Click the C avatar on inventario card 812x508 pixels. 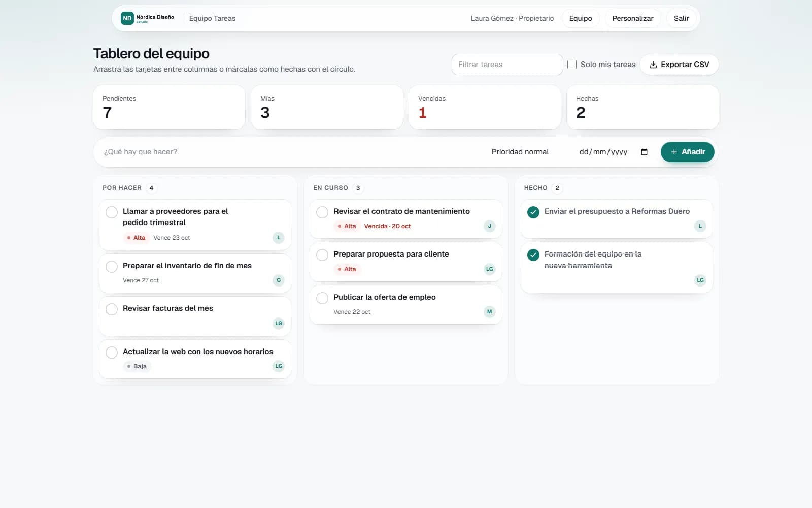click(x=279, y=280)
